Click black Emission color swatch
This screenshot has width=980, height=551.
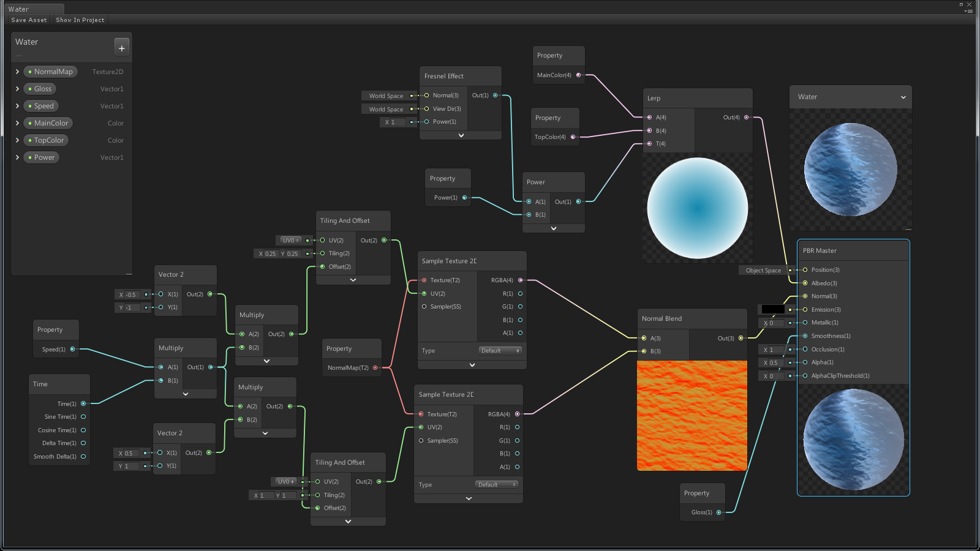pos(773,310)
